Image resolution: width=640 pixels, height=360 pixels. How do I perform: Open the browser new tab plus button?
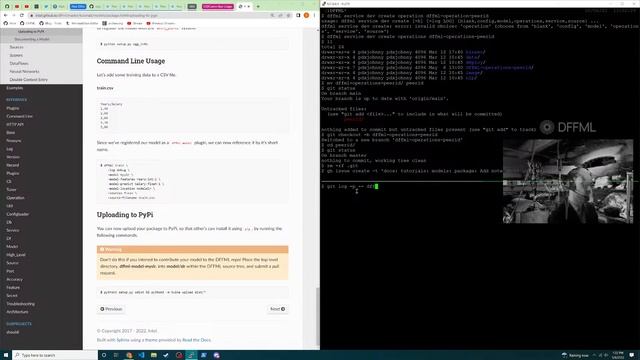point(258,7)
